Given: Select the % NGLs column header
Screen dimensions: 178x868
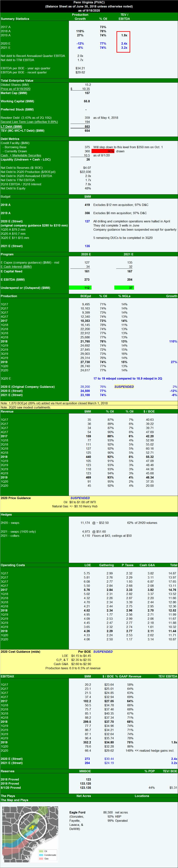Looking at the screenshot, I should (124, 296).
